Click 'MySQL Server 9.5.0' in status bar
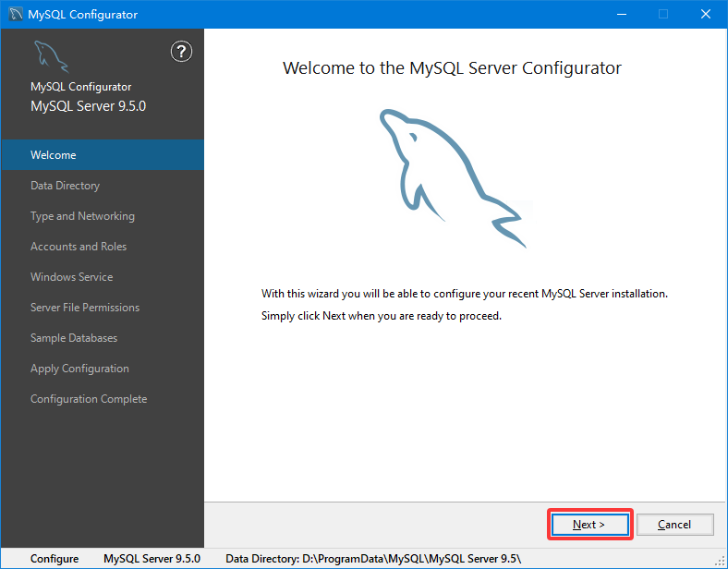This screenshot has width=728, height=569. point(152,559)
